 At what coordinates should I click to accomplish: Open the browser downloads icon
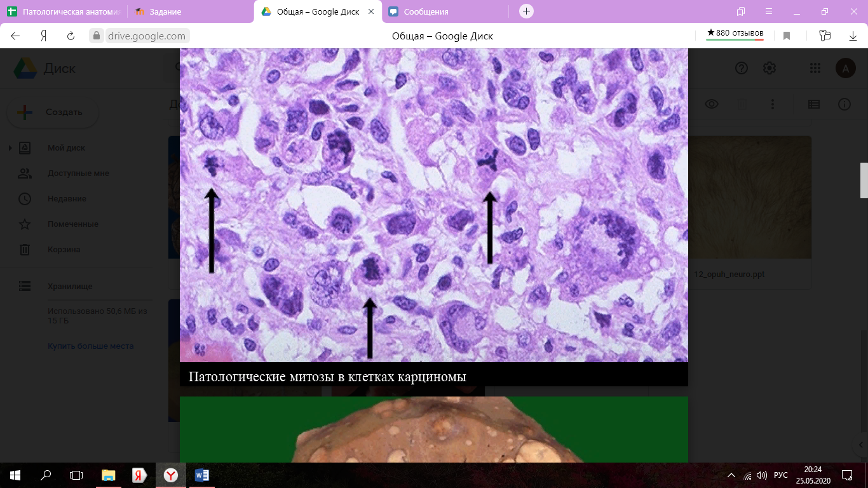(x=853, y=36)
